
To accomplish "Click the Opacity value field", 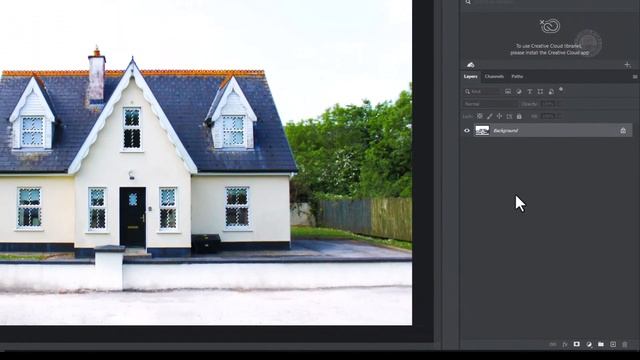I will click(549, 104).
